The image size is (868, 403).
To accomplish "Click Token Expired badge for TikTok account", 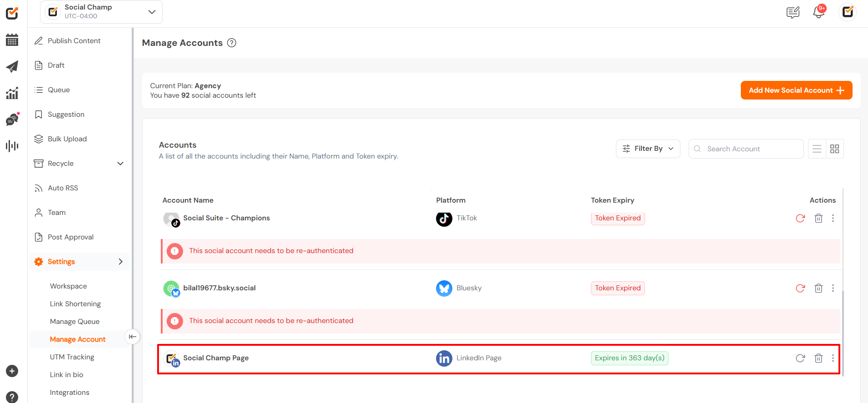I will click(618, 218).
